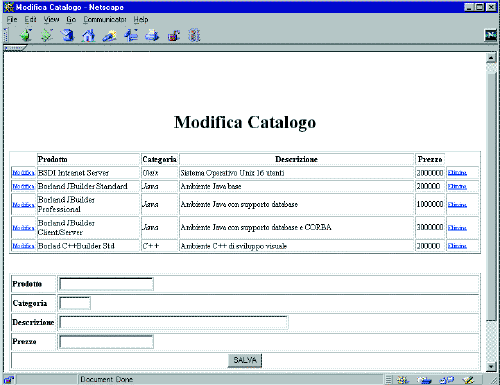
Task: Click the Forward navigation arrow icon
Action: (47, 35)
